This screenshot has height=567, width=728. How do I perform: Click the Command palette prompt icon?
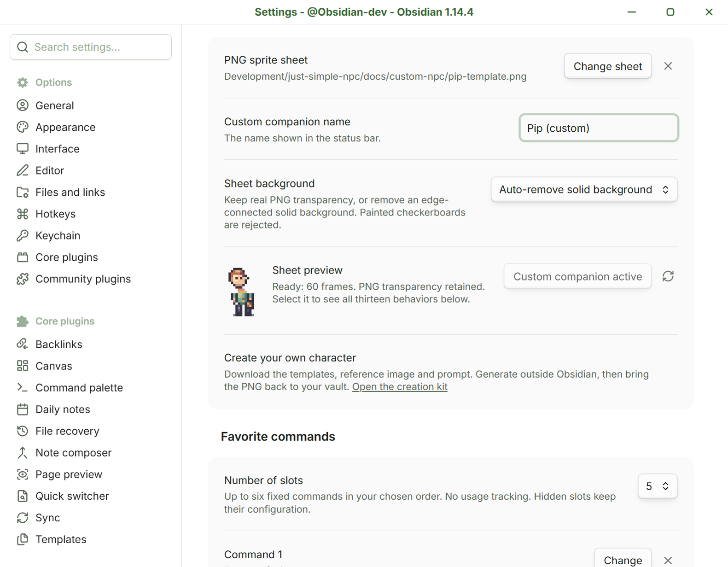click(23, 387)
